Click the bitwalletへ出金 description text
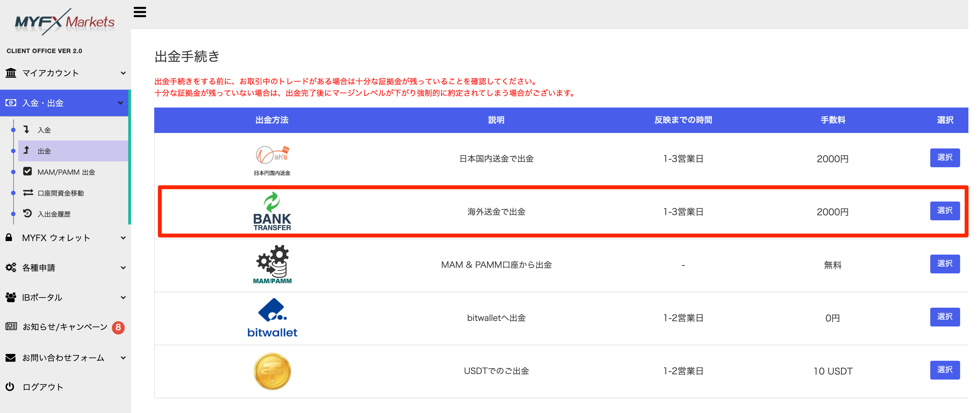This screenshot has width=980, height=413. [x=496, y=318]
